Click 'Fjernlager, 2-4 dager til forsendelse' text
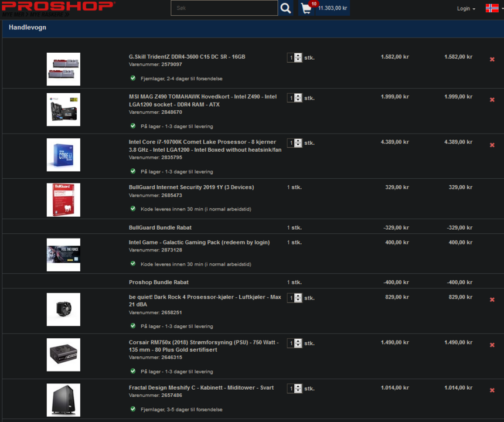The image size is (504, 422). (181, 79)
